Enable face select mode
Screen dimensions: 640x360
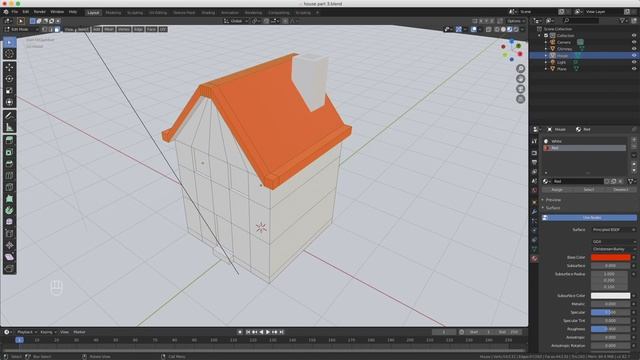click(57, 29)
